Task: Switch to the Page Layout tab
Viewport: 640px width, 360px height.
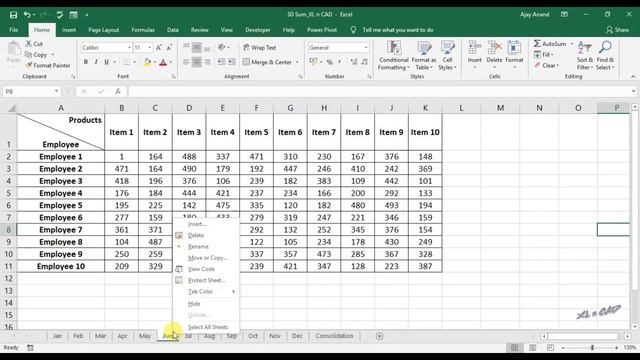Action: coord(104,30)
